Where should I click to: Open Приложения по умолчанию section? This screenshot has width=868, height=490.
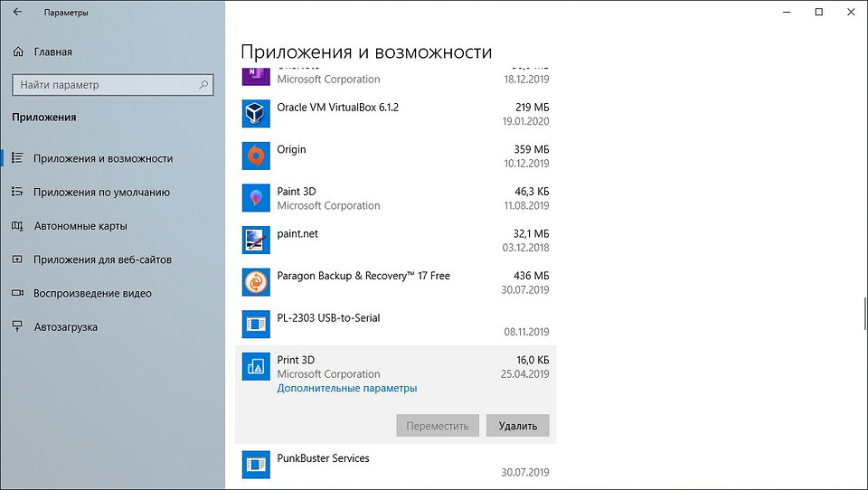coord(101,193)
